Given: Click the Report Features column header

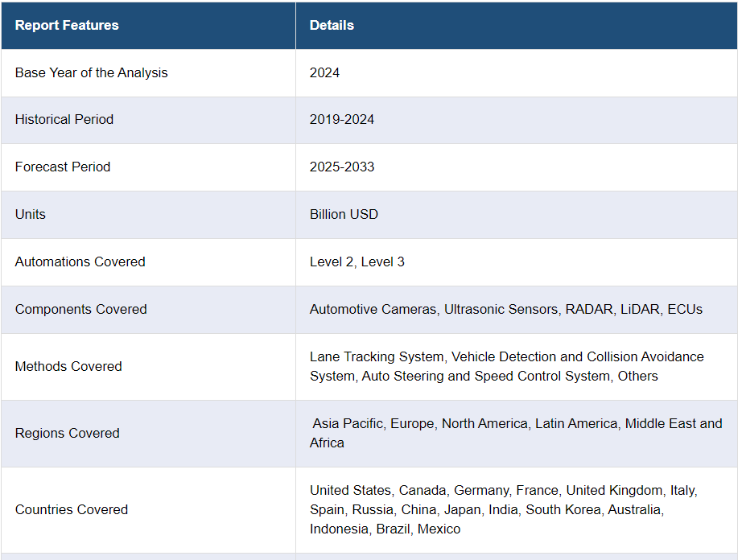Looking at the screenshot, I should point(67,25).
